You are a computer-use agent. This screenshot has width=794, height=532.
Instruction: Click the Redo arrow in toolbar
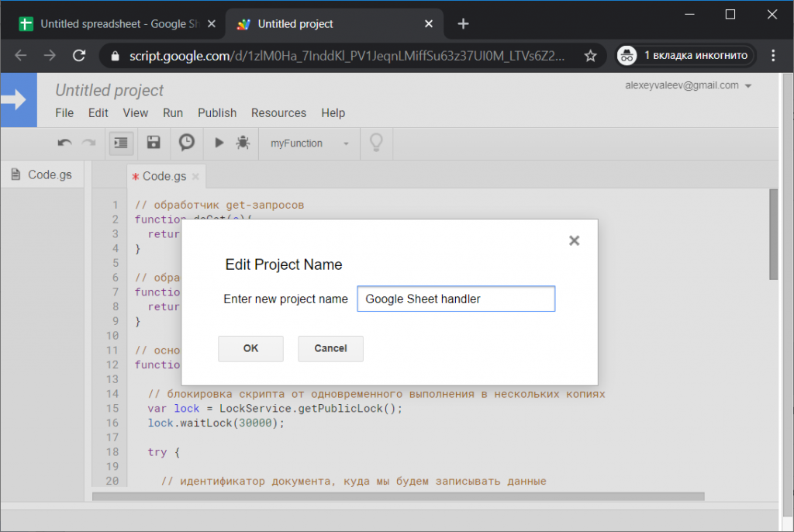(89, 143)
